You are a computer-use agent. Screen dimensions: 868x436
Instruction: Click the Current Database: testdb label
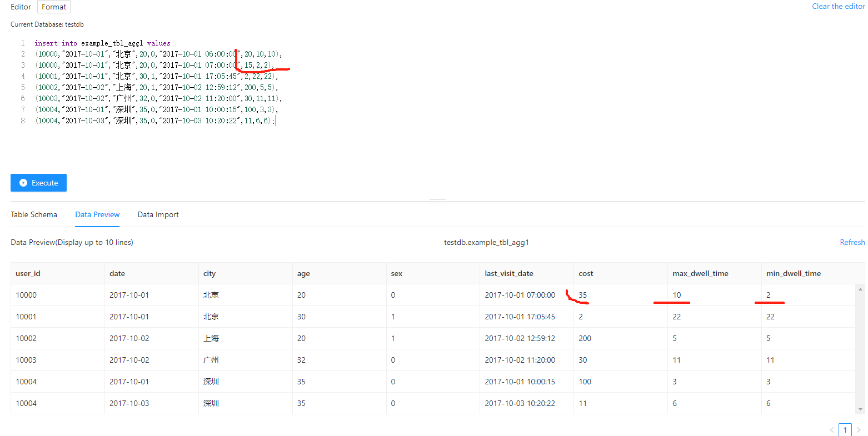click(47, 24)
